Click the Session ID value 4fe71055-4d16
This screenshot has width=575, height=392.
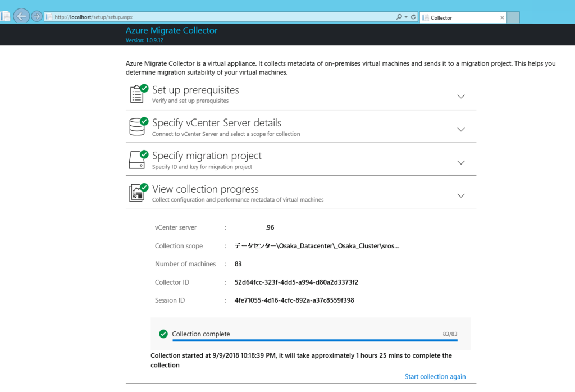[294, 300]
